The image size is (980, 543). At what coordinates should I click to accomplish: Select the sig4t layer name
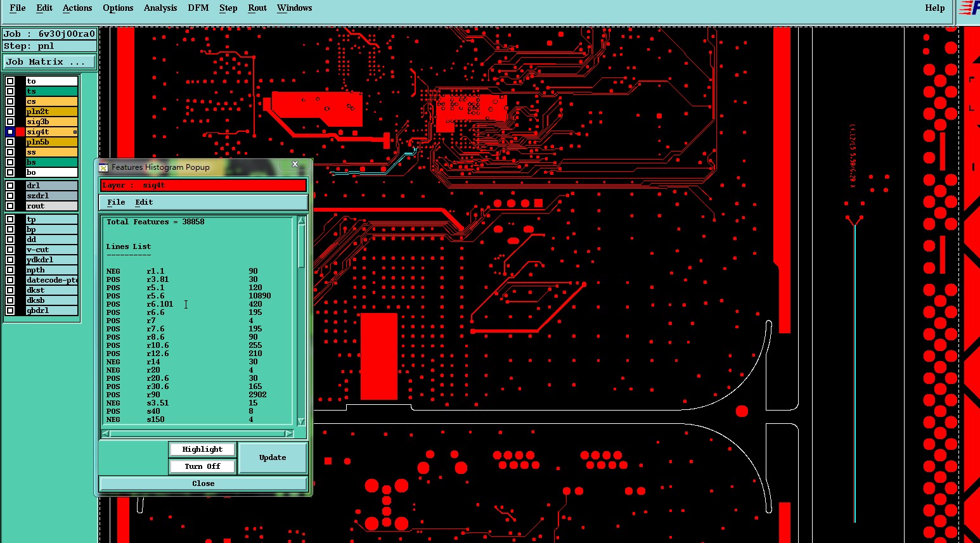click(x=51, y=132)
